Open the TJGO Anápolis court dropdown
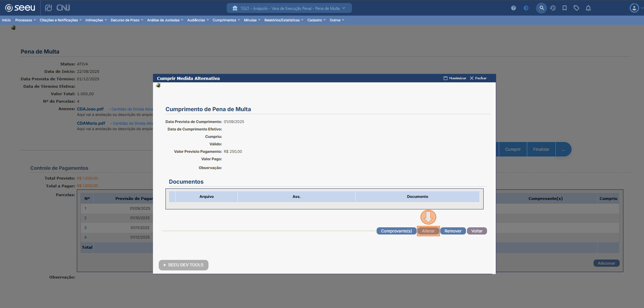644x308 pixels. [x=289, y=8]
